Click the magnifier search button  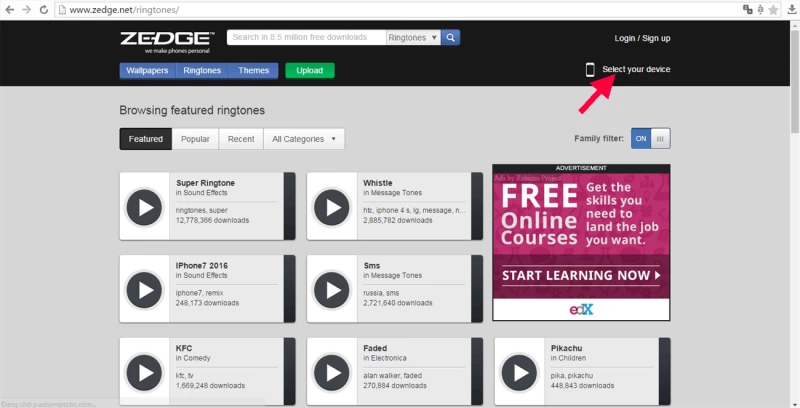pyautogui.click(x=451, y=38)
